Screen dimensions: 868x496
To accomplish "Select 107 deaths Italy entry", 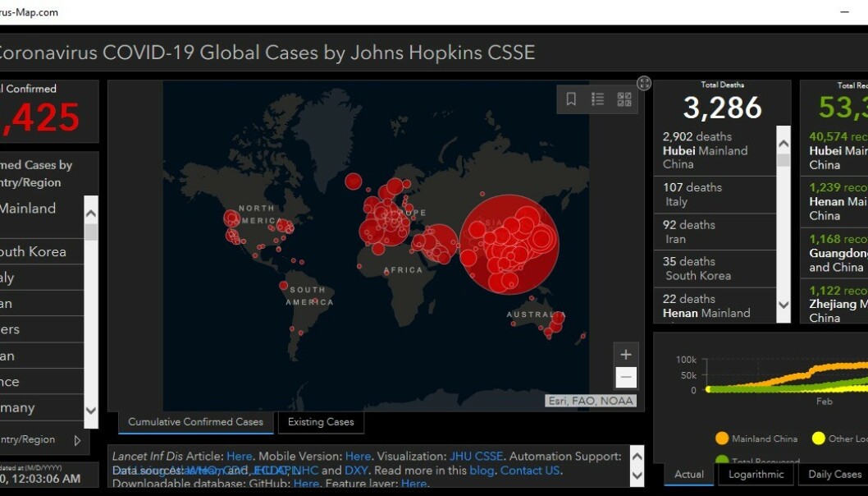I will [715, 195].
